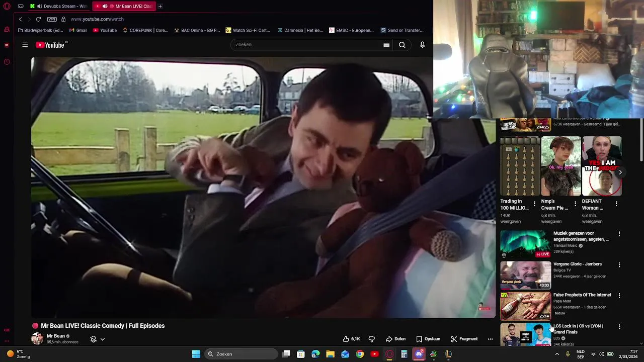Click the address bar URL

97,19
